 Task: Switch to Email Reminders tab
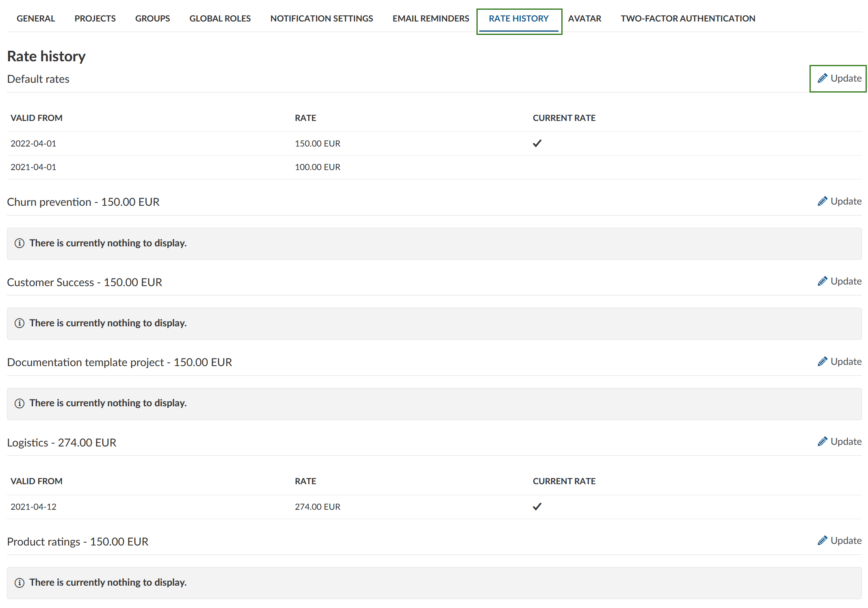pyautogui.click(x=431, y=19)
